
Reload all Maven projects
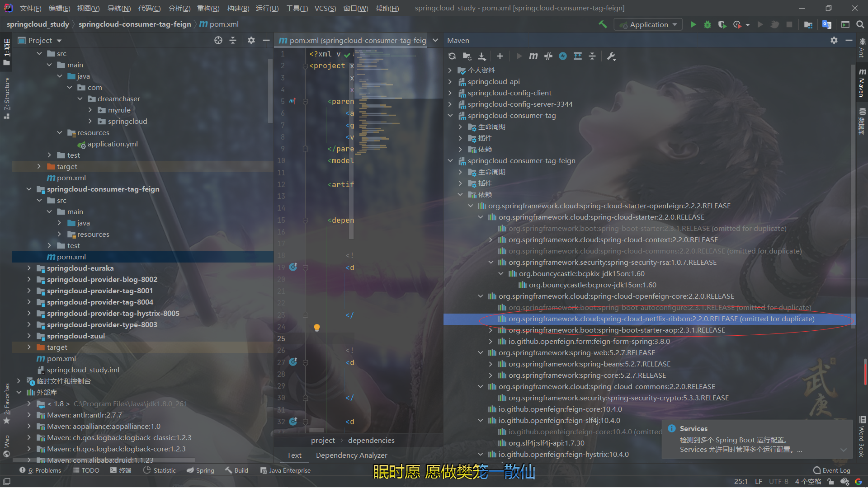[x=452, y=56]
